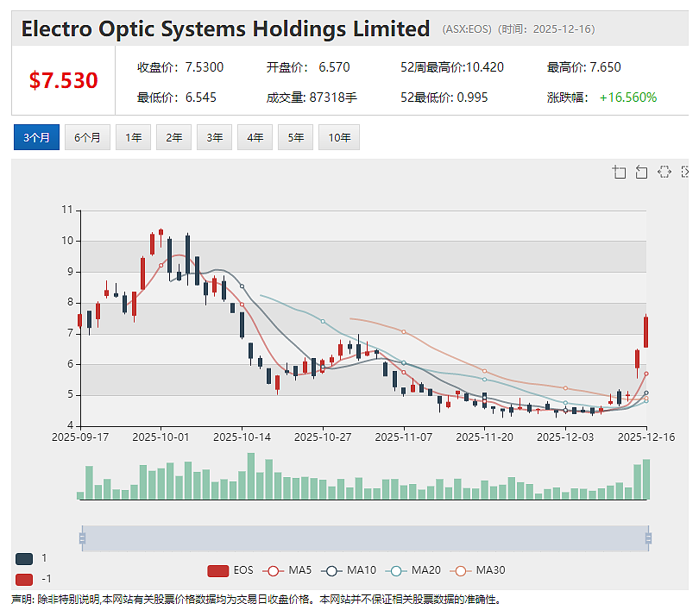699x616 pixels.
Task: Open the 2年 chart range
Action: pos(173,137)
